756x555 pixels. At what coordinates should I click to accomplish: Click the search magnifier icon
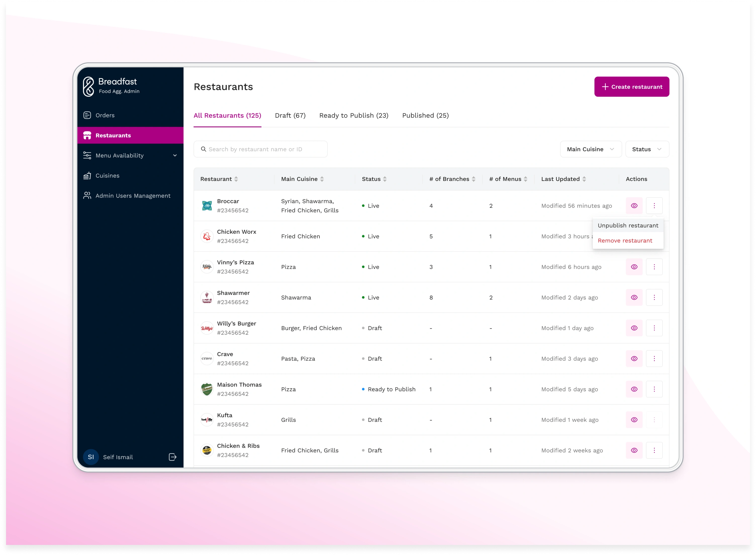(x=204, y=149)
